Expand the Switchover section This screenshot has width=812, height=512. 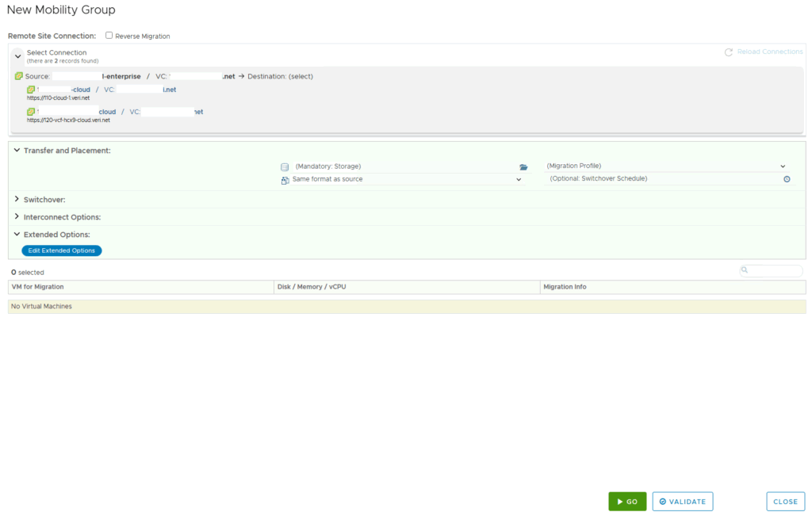(17, 199)
